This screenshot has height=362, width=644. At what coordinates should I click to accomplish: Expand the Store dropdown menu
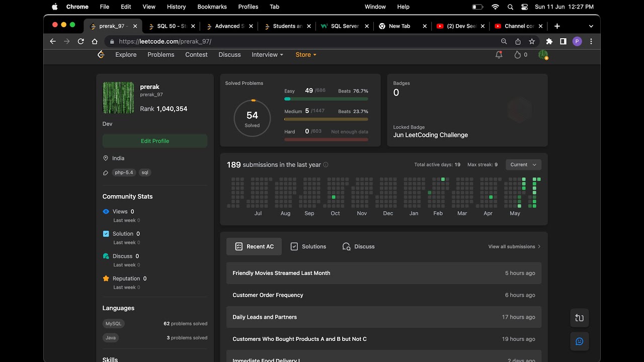pos(306,55)
